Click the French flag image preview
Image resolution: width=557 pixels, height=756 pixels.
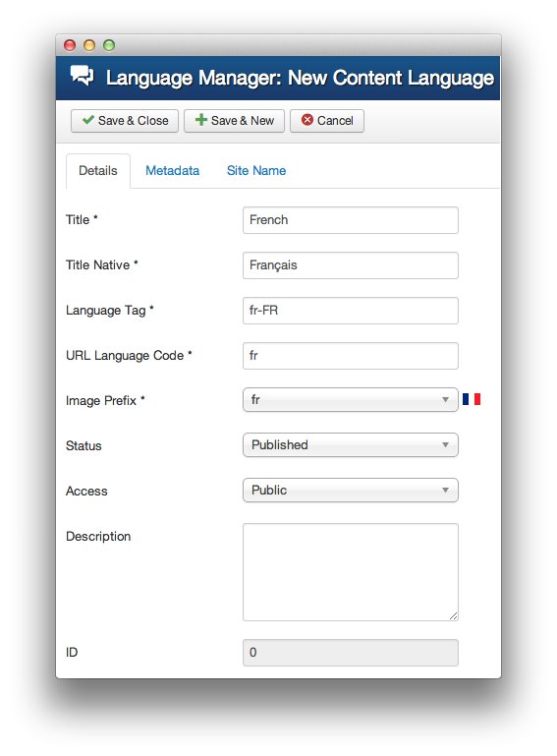[472, 399]
